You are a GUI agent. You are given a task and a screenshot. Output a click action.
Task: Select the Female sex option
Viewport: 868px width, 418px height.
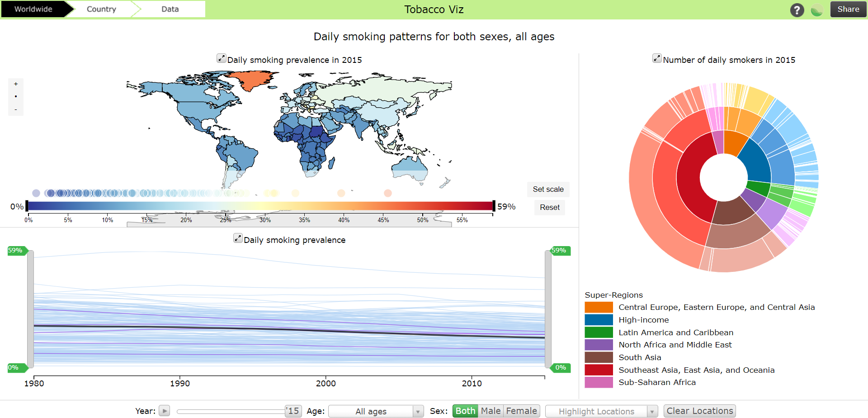pos(522,411)
